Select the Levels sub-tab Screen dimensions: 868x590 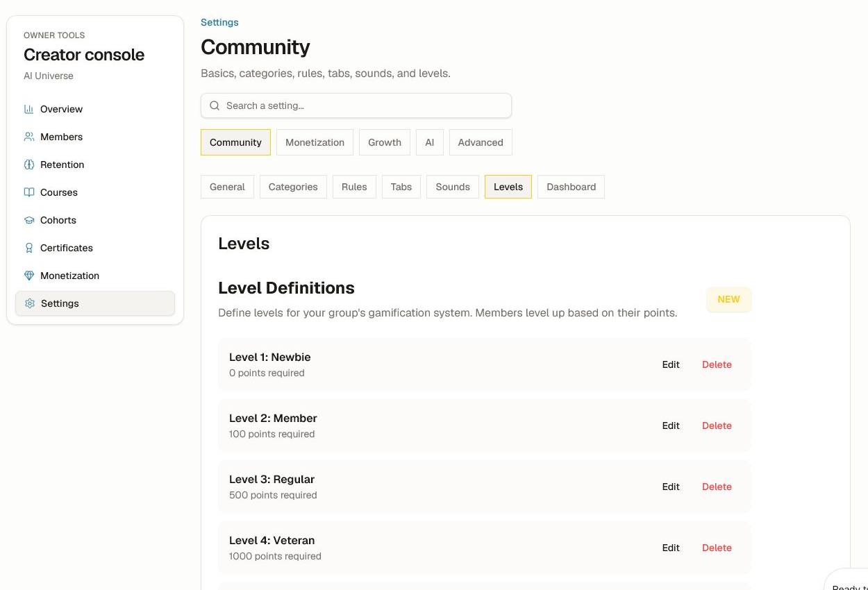click(508, 187)
